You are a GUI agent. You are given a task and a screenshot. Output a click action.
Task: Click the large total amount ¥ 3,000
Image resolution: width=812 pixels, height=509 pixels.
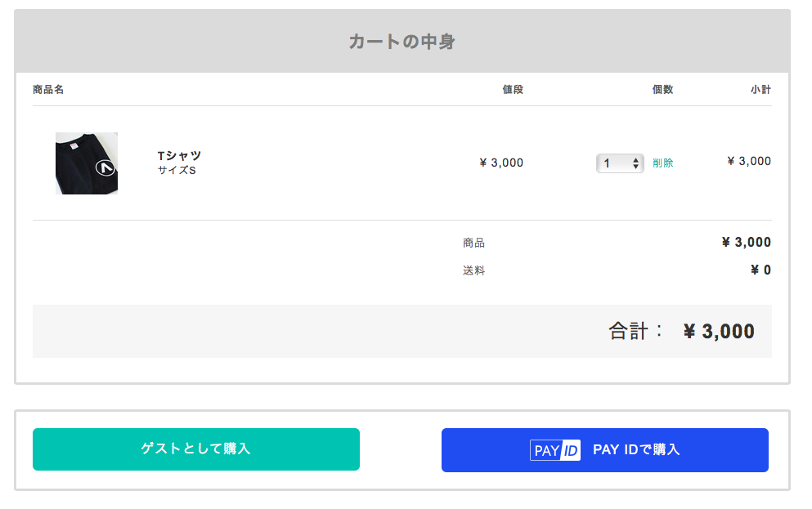(719, 331)
